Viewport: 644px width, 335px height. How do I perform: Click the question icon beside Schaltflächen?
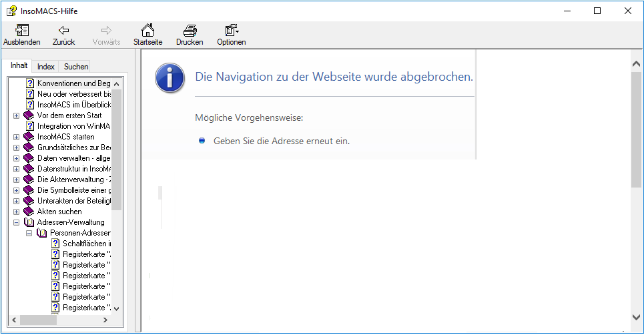click(55, 244)
